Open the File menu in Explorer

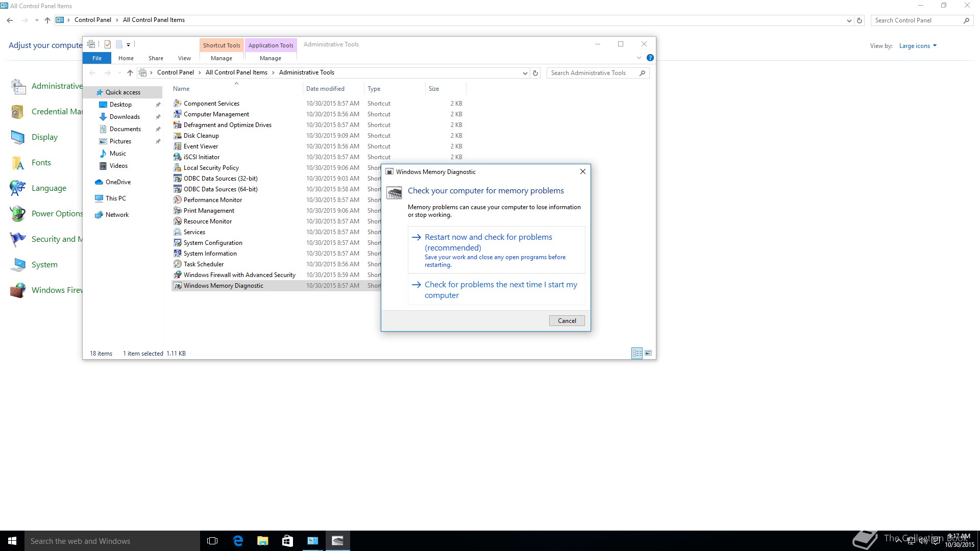(97, 58)
